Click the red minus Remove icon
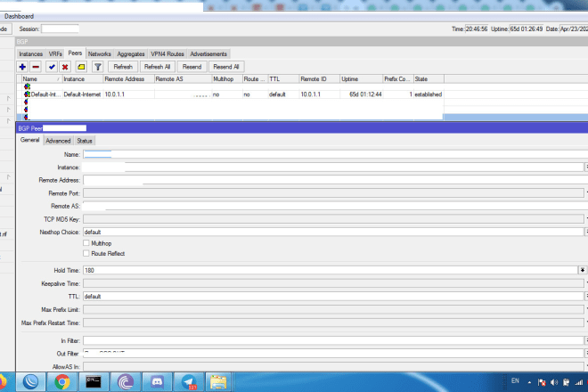Image resolution: width=588 pixels, height=392 pixels. click(x=36, y=67)
